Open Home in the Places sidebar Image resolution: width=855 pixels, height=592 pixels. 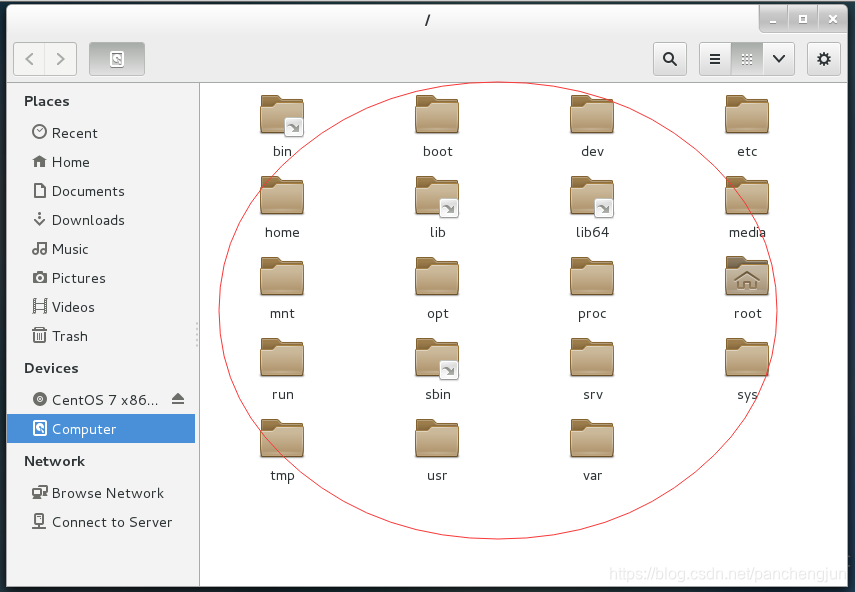tap(101, 162)
